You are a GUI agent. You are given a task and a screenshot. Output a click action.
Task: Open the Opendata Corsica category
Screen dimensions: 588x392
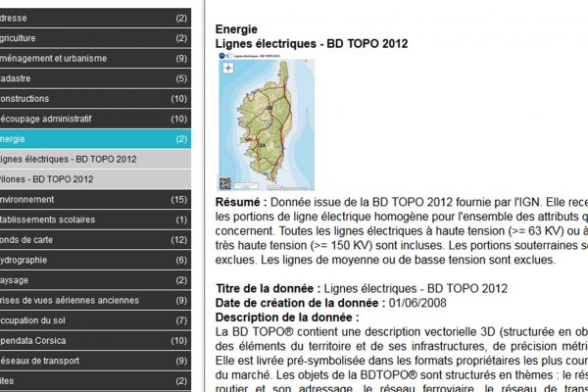(x=95, y=341)
